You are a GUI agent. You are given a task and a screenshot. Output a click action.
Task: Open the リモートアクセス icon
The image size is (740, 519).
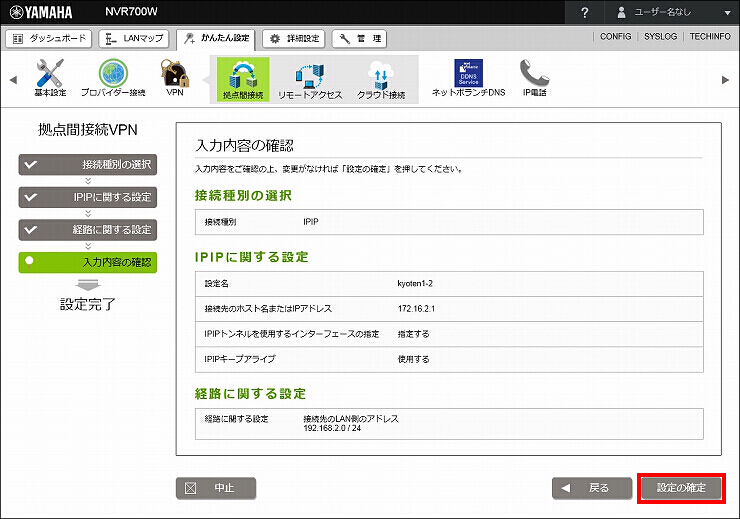point(310,81)
